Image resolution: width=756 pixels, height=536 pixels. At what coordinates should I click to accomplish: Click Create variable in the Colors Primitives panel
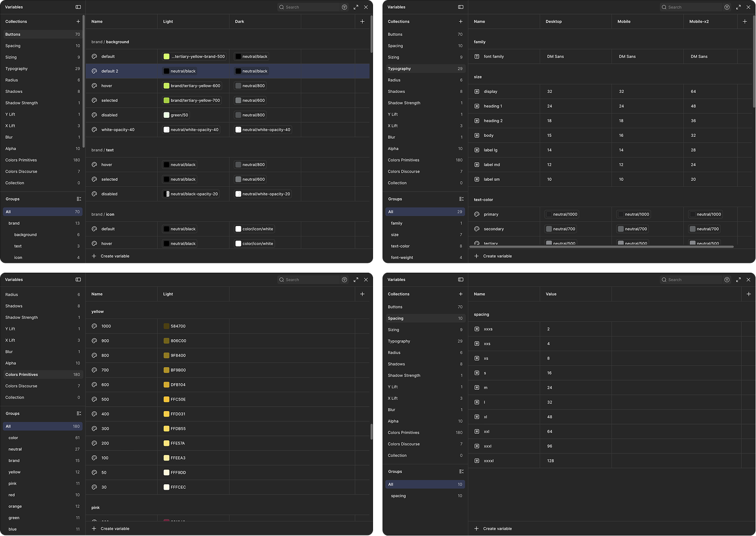[x=110, y=529]
